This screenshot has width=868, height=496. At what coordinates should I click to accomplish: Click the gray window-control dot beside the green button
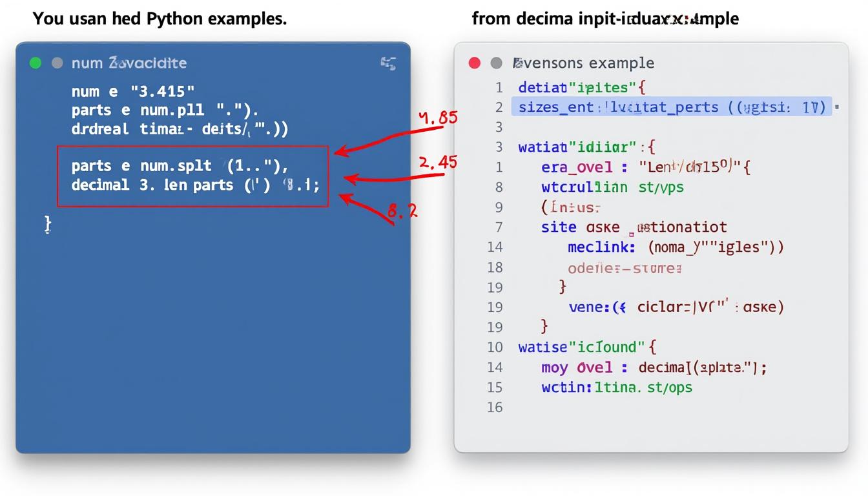click(57, 63)
